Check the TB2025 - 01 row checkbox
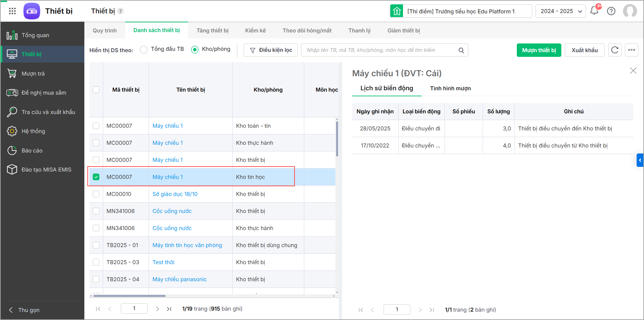This screenshot has width=644, height=320. coord(96,245)
